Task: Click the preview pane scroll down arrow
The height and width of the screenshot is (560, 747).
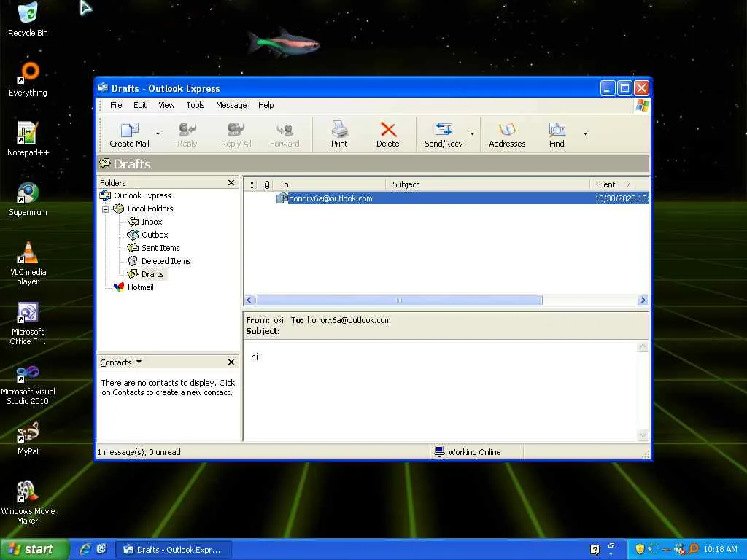Action: coord(643,435)
